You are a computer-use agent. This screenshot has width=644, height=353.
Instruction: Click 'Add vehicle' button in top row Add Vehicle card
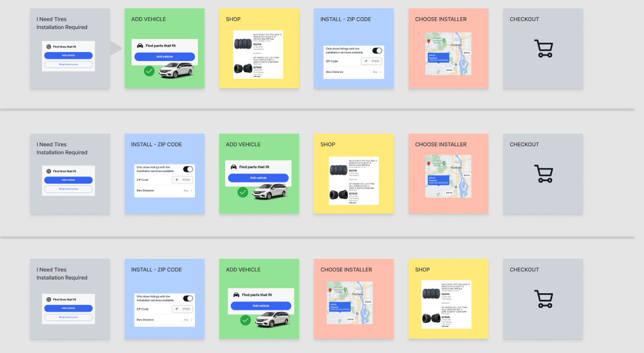165,57
